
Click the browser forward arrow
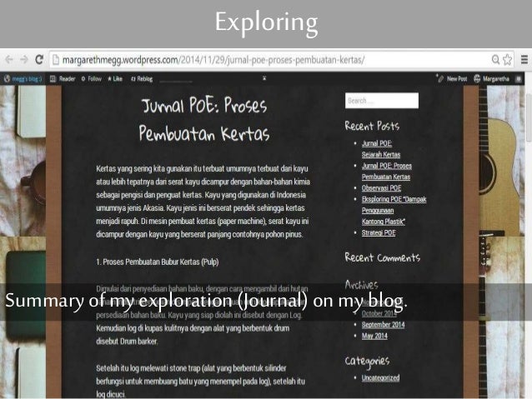tap(23, 60)
